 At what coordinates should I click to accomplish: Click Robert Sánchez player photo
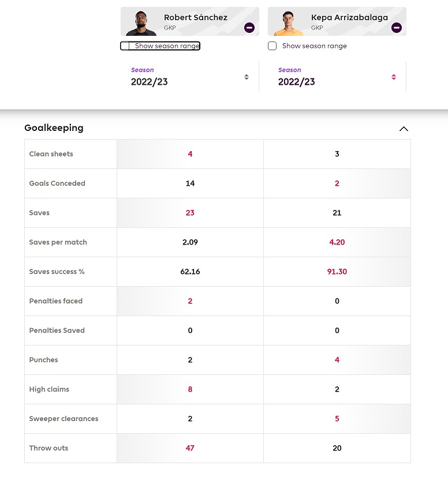(141, 24)
